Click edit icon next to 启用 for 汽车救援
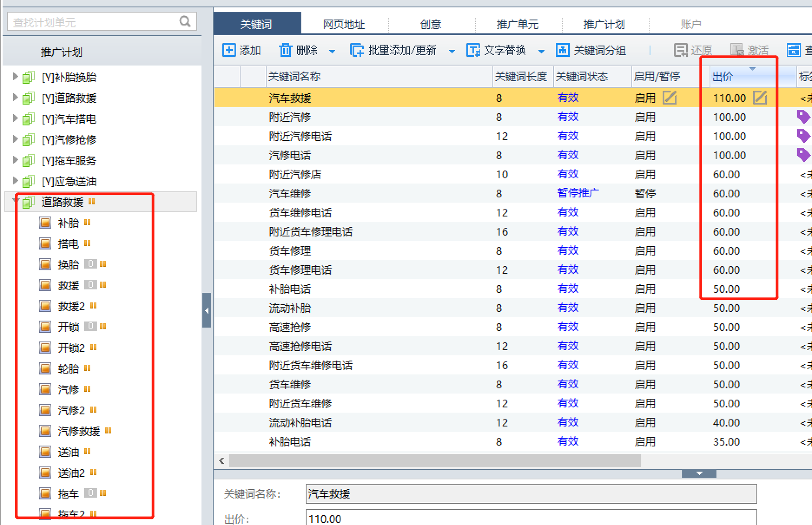 [x=670, y=98]
